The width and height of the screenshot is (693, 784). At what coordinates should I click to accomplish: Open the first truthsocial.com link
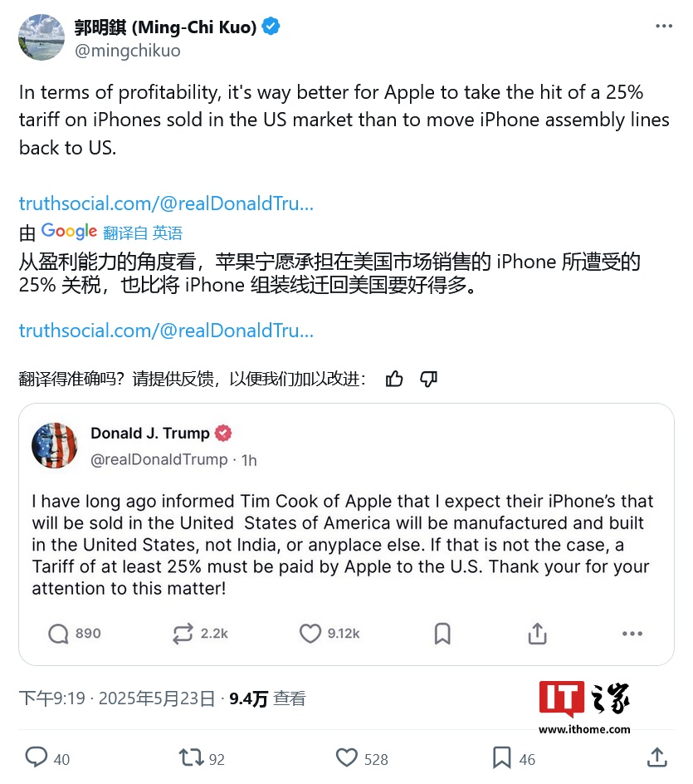tap(166, 203)
